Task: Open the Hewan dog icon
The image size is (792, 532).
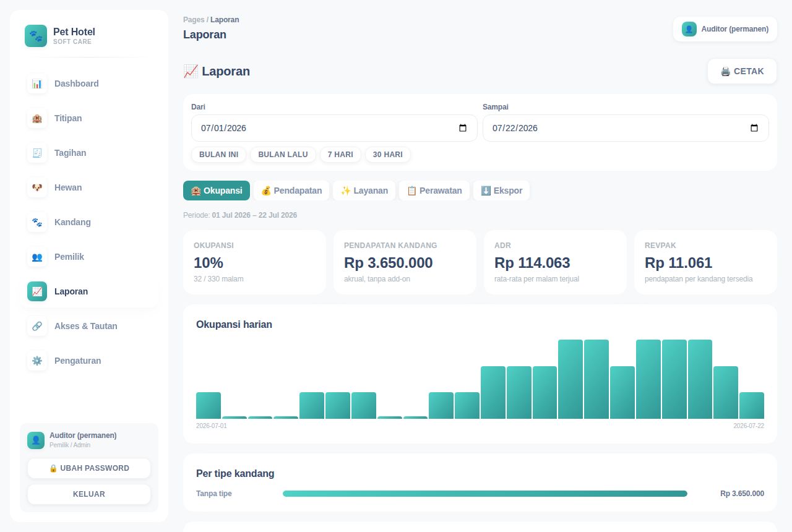Action: [x=37, y=187]
